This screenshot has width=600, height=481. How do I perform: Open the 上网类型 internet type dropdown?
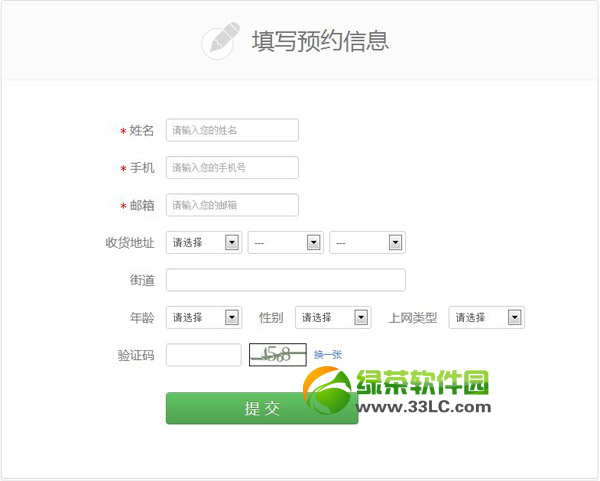click(x=486, y=317)
